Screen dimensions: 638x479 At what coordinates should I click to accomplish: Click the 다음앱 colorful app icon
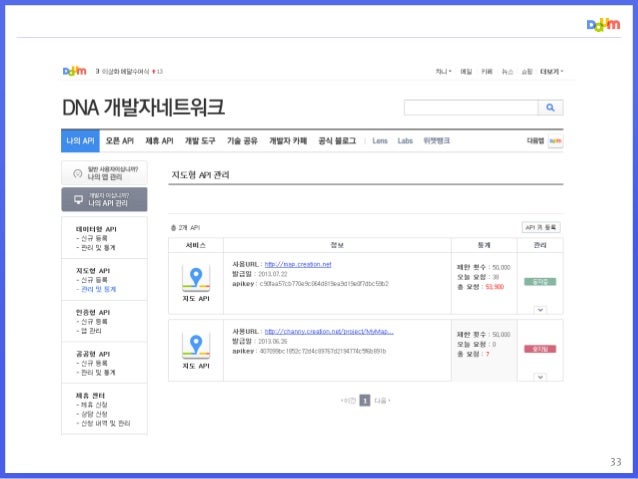coord(555,141)
